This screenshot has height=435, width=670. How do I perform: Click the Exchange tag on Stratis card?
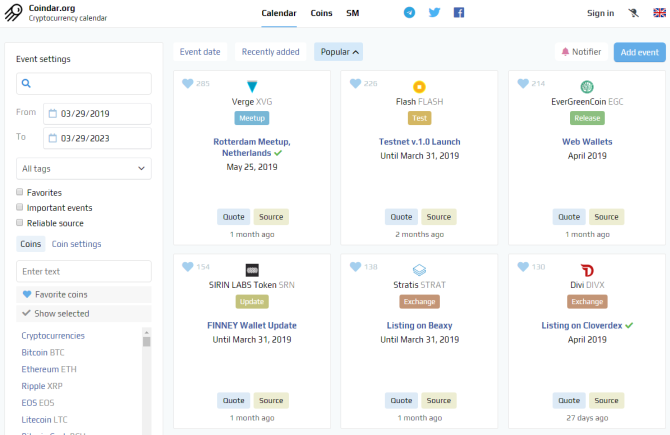[x=419, y=302]
